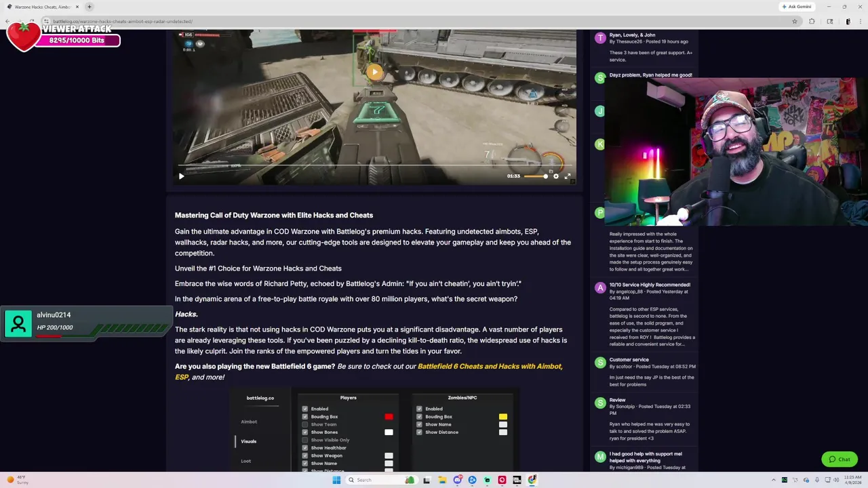The height and width of the screenshot is (488, 868).
Task: Toggle the Zombies/NPC Enabled checkbox
Action: pos(419,409)
